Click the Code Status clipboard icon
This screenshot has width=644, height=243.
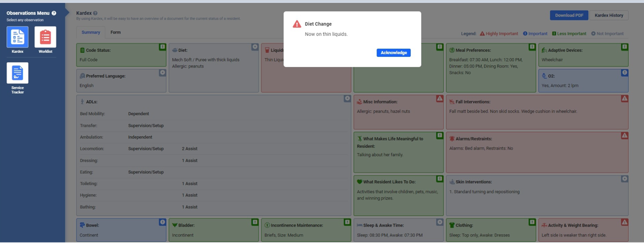pyautogui.click(x=82, y=50)
